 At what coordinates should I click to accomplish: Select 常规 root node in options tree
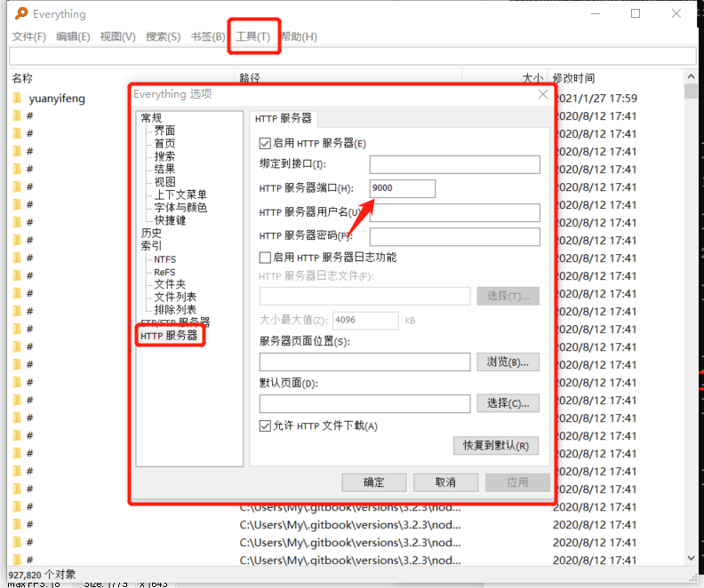pos(151,118)
